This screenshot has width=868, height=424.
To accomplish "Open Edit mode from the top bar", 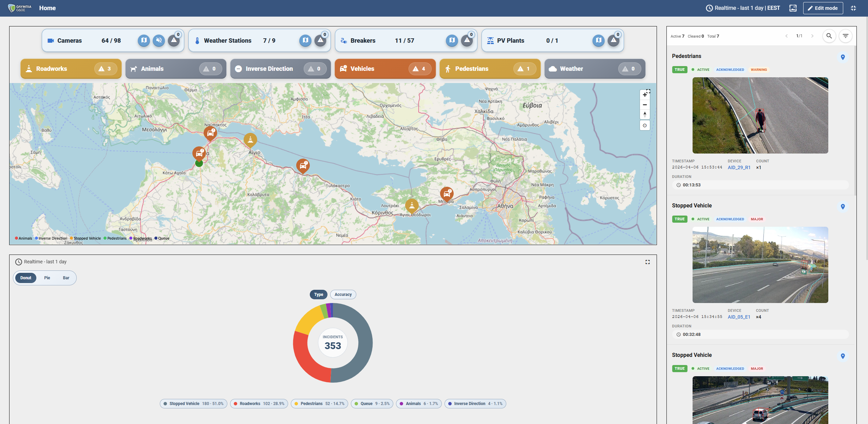I will pos(823,8).
